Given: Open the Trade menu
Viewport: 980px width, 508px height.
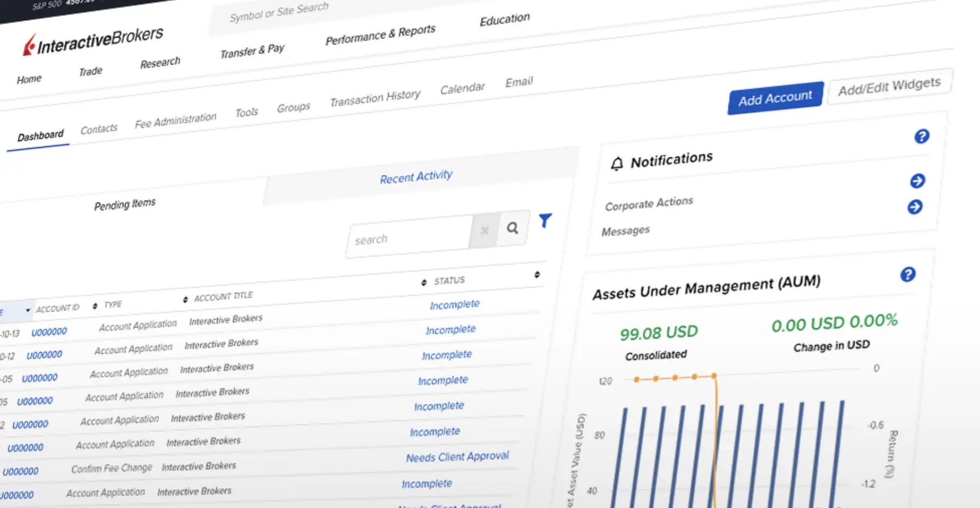Looking at the screenshot, I should [x=91, y=71].
